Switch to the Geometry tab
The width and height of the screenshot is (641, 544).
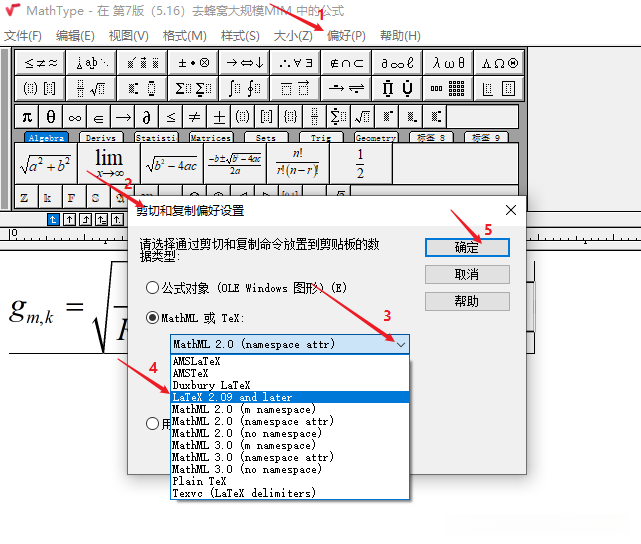(376, 138)
